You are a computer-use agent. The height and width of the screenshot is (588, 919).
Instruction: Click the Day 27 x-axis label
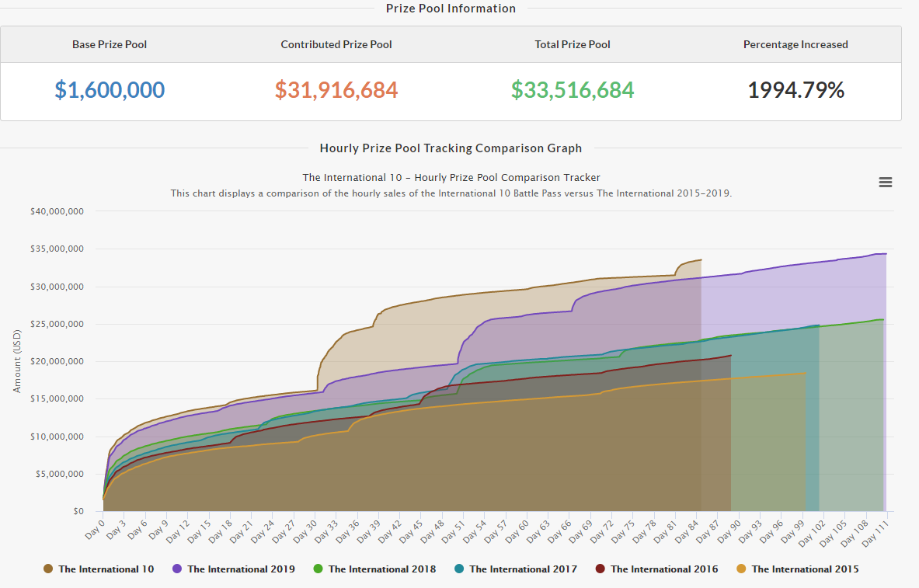click(283, 531)
